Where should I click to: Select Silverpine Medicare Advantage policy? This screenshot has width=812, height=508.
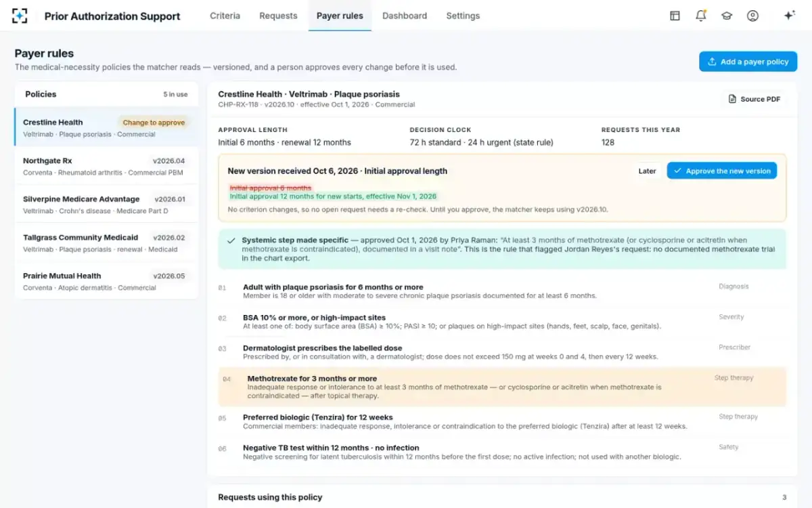pyautogui.click(x=107, y=204)
